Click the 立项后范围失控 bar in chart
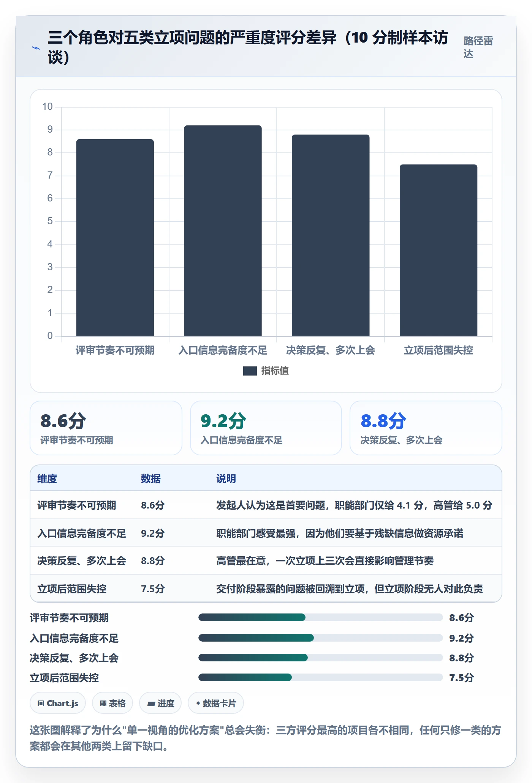The height and width of the screenshot is (783, 532). tap(438, 250)
